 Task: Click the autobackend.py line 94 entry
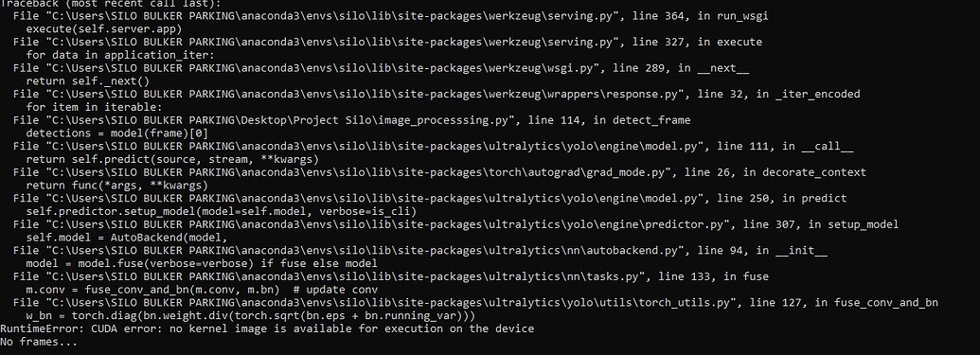coord(420,251)
